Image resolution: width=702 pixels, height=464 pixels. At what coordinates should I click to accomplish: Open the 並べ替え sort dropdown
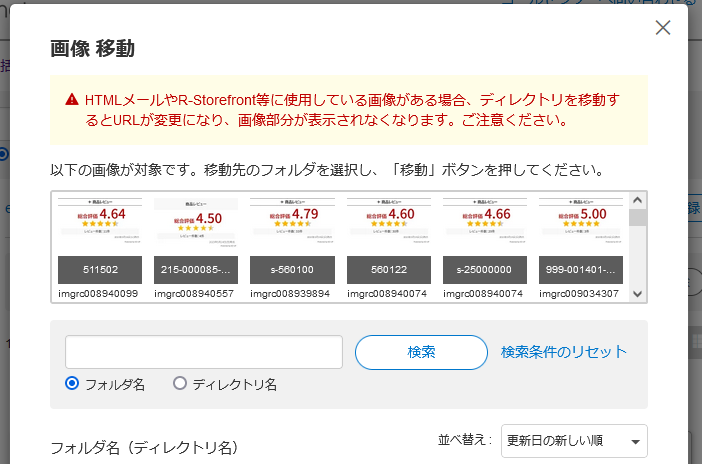pos(574,441)
